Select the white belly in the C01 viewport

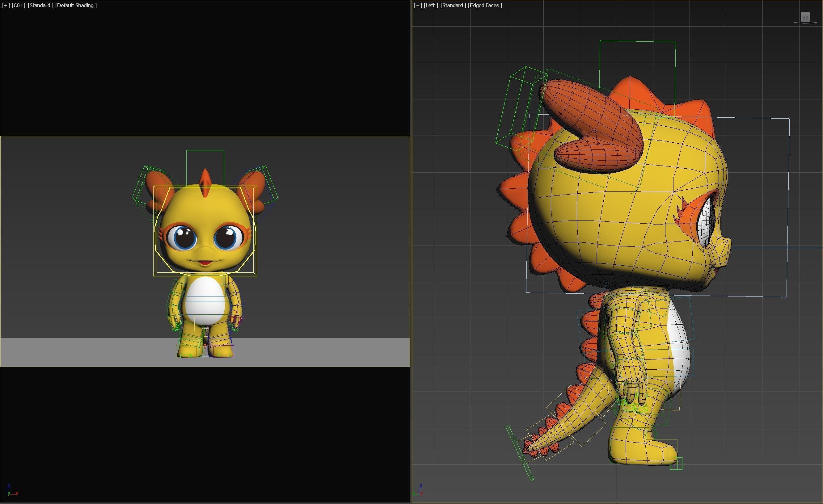(x=205, y=300)
